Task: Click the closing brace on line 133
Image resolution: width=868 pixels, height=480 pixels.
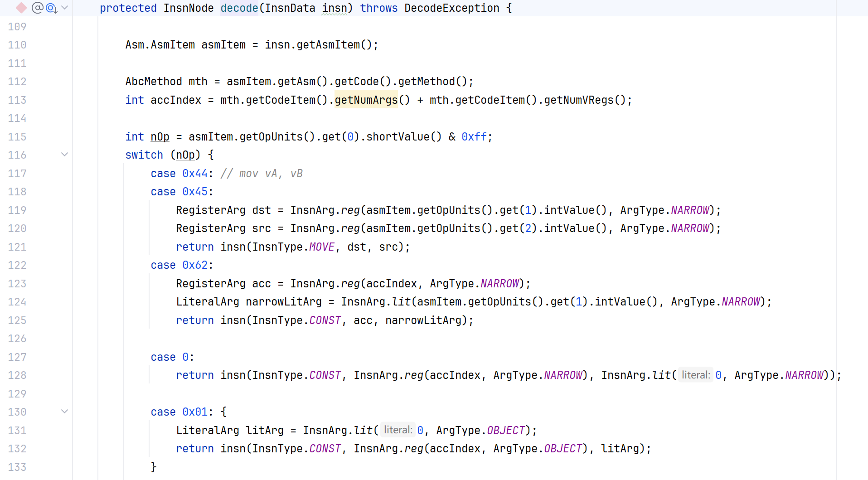Action: tap(154, 467)
